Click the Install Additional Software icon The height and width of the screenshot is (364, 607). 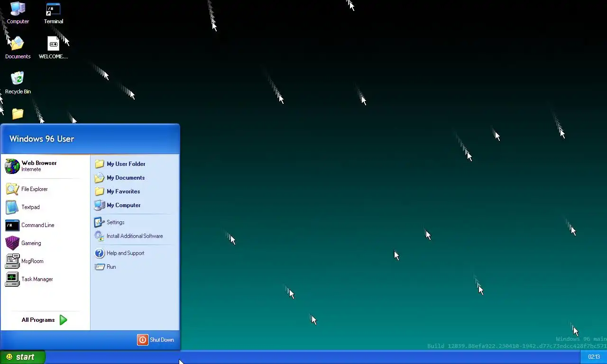pos(99,236)
